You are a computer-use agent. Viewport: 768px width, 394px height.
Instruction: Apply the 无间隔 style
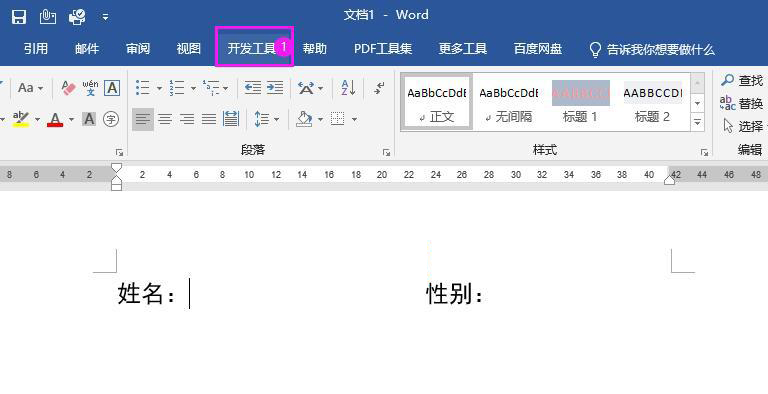coord(508,102)
